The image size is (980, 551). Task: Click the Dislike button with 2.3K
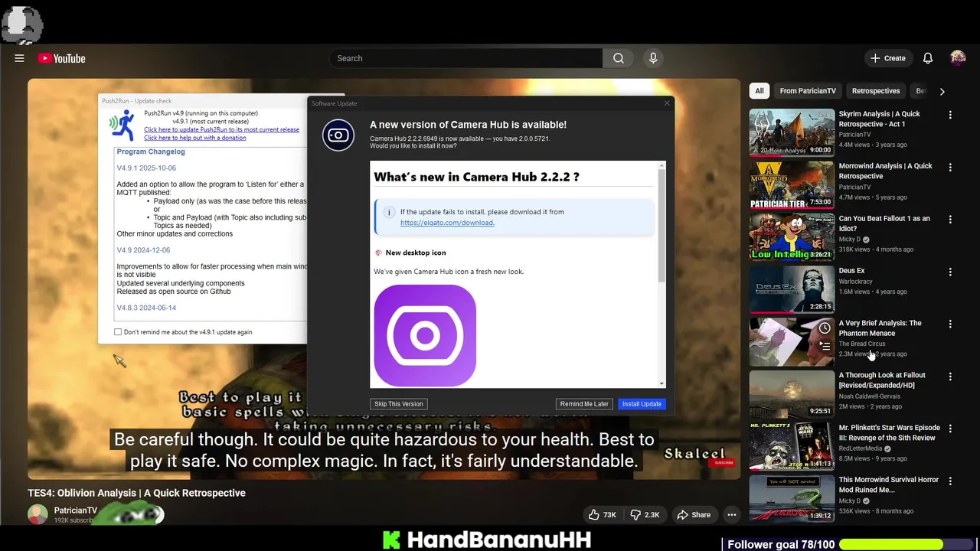tap(645, 515)
